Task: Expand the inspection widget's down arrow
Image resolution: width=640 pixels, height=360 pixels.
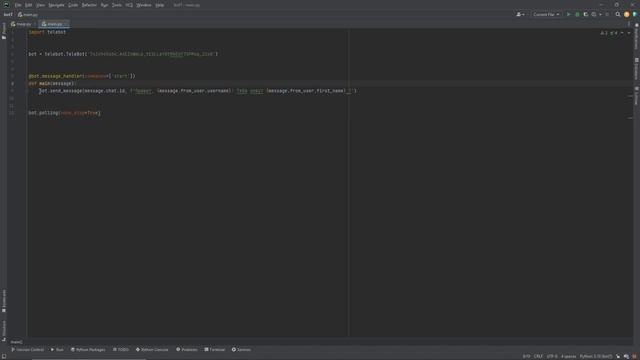Action: (629, 33)
